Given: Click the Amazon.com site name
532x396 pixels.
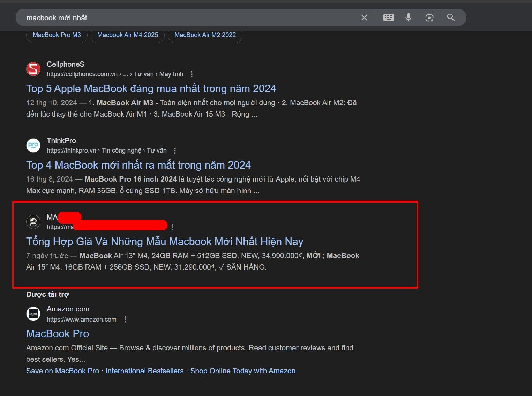Looking at the screenshot, I should click(x=68, y=309).
